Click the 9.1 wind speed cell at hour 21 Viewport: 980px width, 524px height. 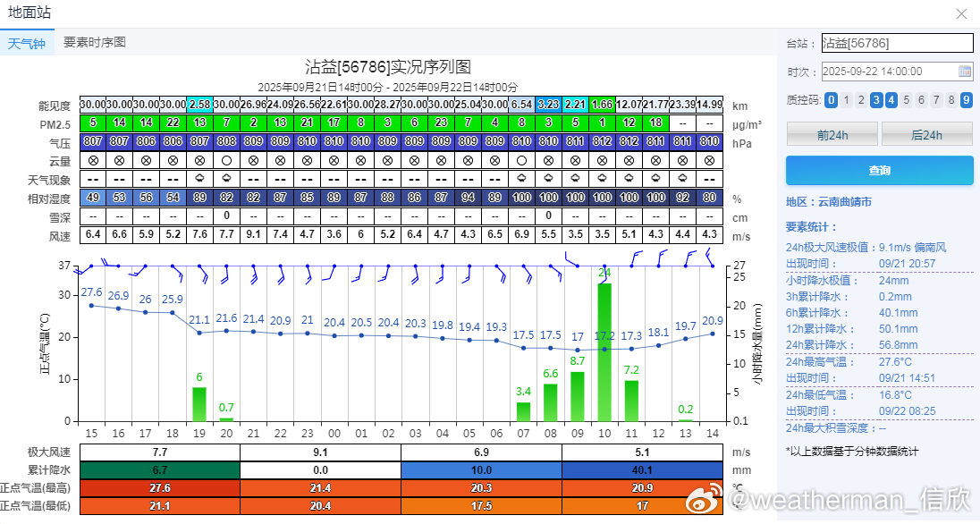pos(253,234)
